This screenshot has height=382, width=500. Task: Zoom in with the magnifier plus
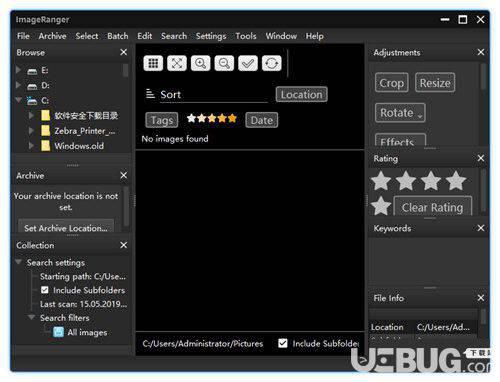click(x=200, y=63)
